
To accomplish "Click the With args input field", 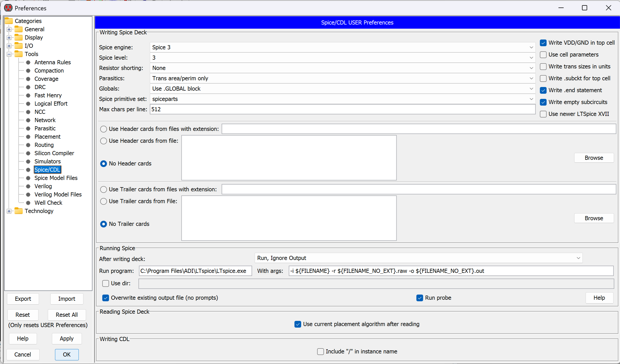I will (x=451, y=271).
